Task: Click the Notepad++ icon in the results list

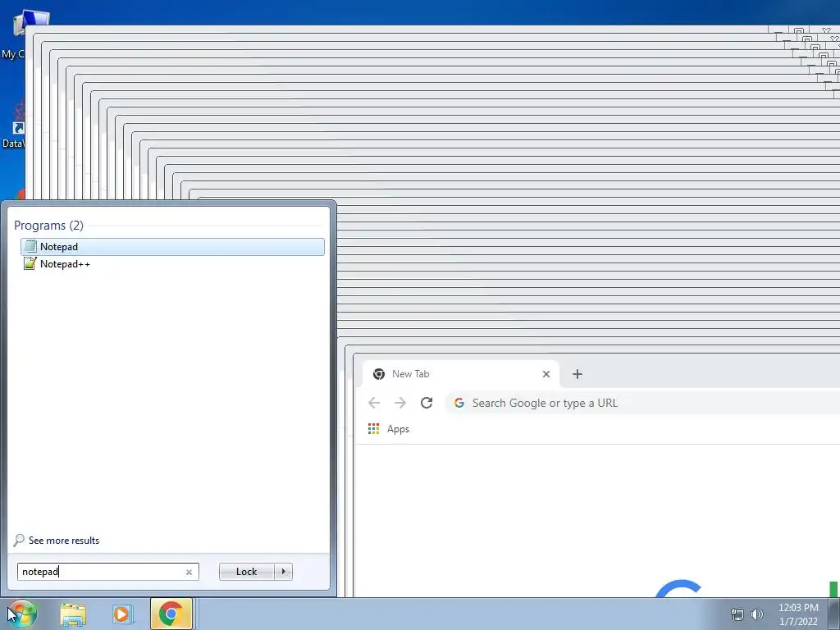Action: [x=30, y=263]
